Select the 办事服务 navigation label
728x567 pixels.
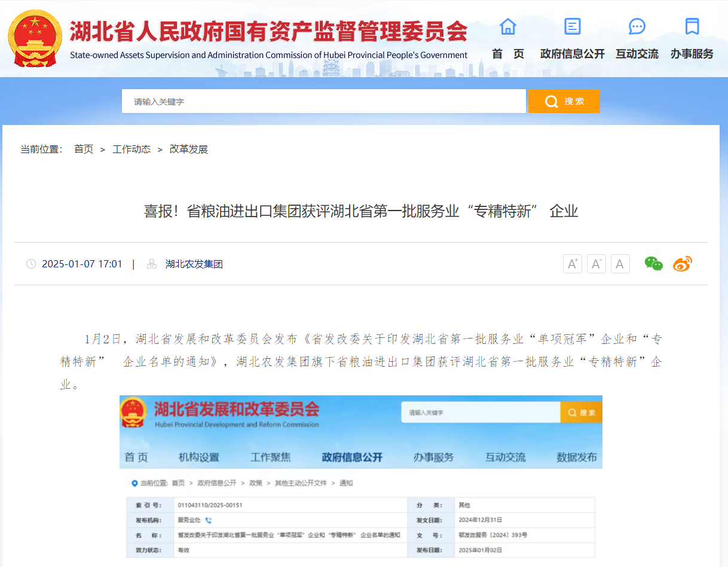(692, 54)
